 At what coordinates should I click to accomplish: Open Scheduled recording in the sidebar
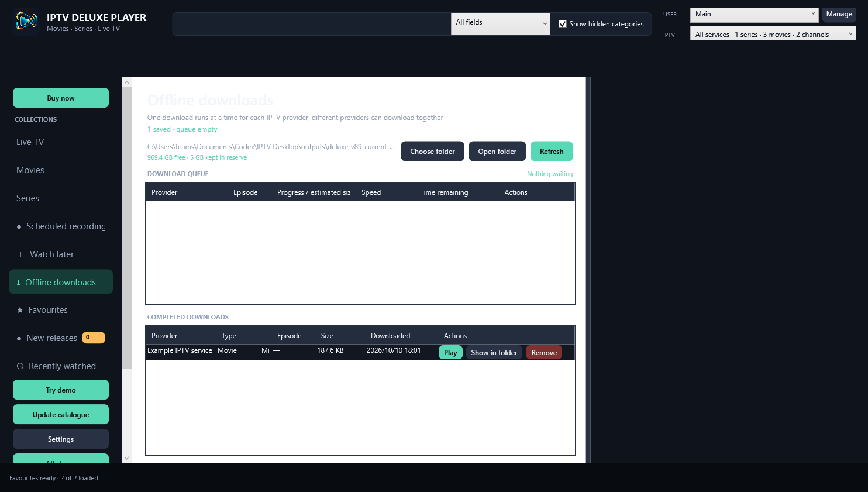[61, 226]
